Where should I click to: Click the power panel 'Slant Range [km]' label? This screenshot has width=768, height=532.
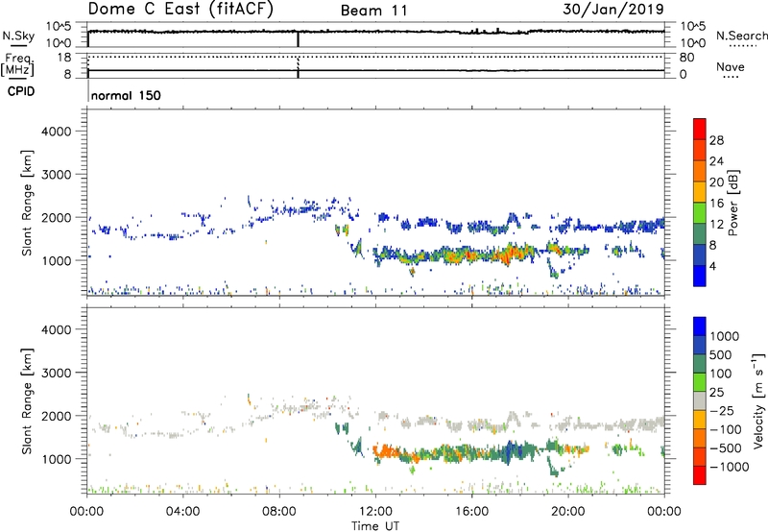[27, 203]
